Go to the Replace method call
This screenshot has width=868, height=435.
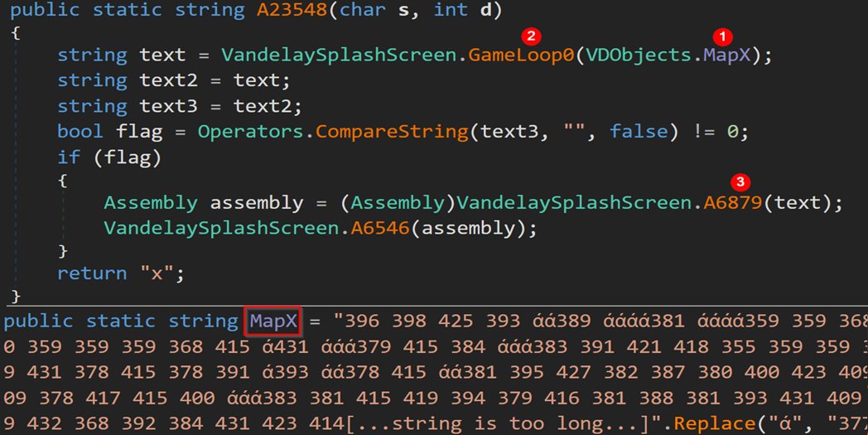[714, 424]
